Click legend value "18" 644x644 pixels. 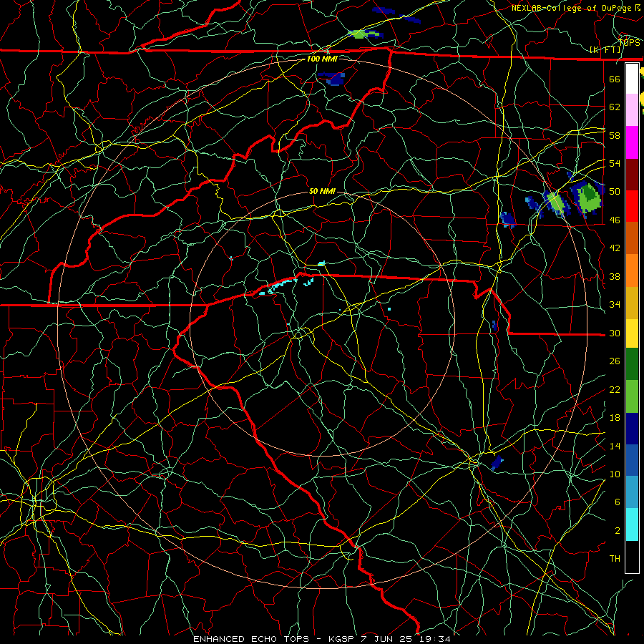[615, 418]
